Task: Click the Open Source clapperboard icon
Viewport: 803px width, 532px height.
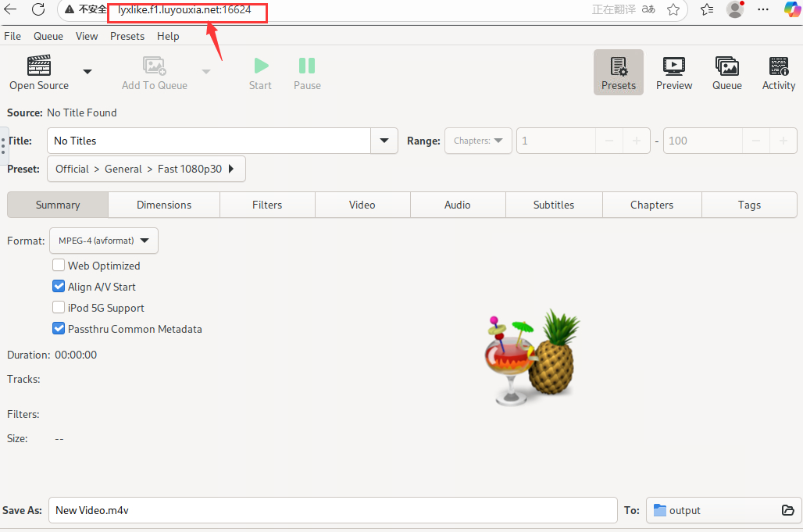Action: (39, 66)
